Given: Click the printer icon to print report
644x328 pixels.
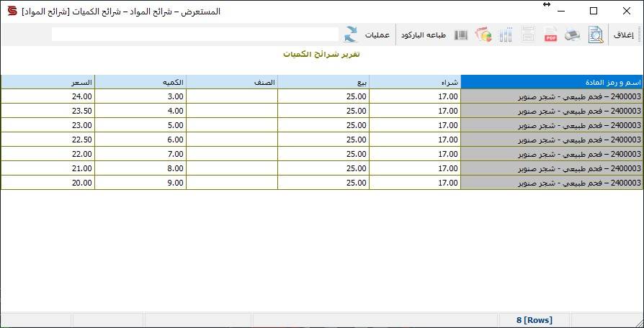Looking at the screenshot, I should 572,35.
